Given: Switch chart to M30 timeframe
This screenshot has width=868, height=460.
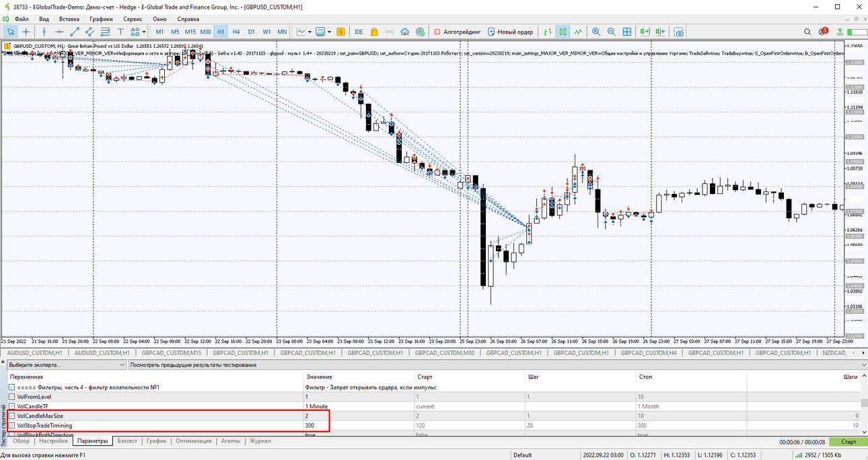Looking at the screenshot, I should [x=206, y=32].
